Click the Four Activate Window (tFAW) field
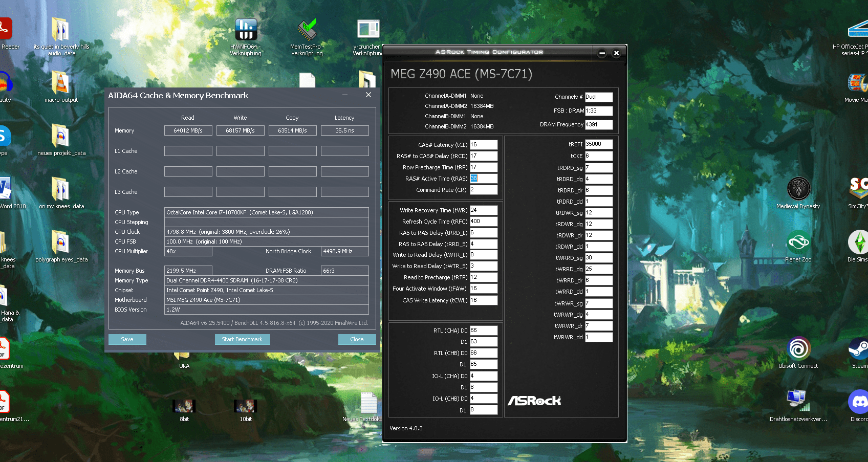Screen dimensions: 868x462 pyautogui.click(x=484, y=289)
